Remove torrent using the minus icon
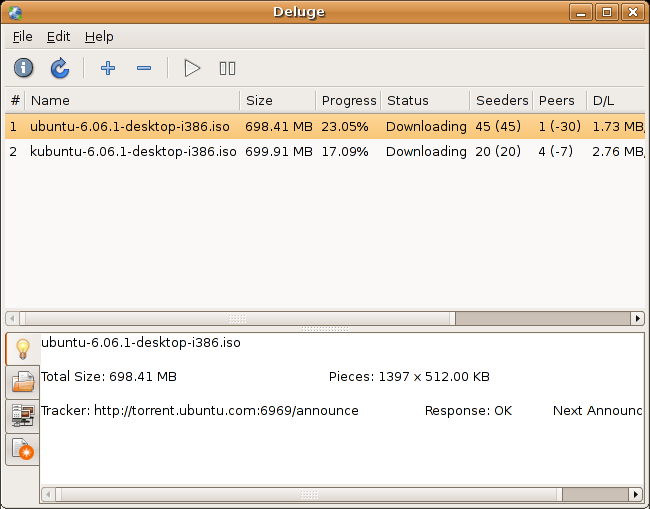Viewport: 650px width, 509px height. pos(144,68)
